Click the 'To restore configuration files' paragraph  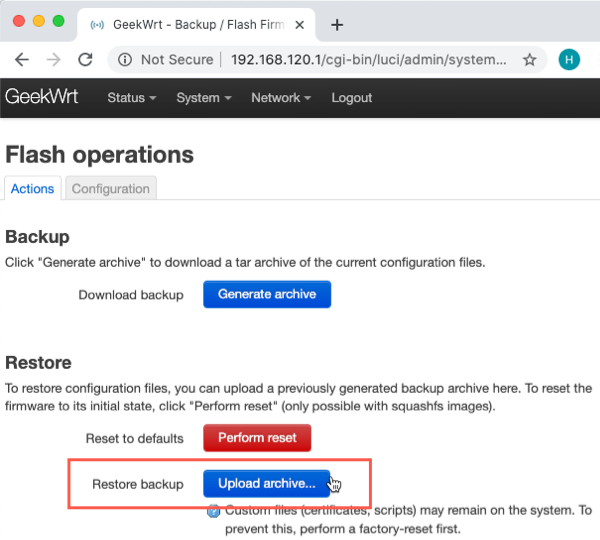click(x=298, y=397)
